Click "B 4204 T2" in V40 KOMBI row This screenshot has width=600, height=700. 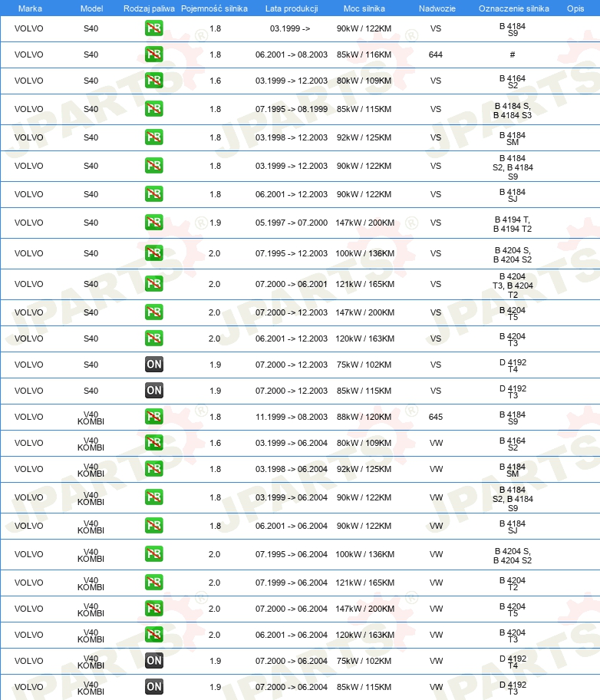pos(513,583)
